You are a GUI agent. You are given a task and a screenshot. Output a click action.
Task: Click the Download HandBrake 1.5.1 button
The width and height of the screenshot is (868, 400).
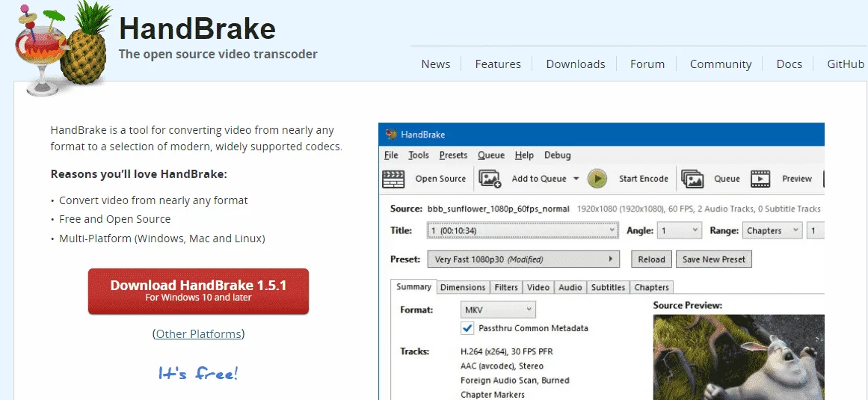[198, 291]
